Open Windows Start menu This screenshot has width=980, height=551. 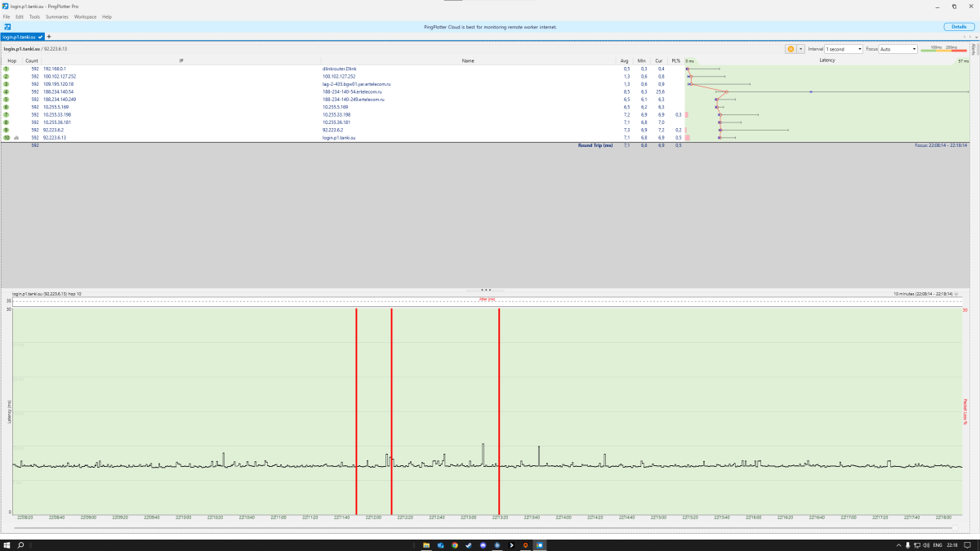7,544
